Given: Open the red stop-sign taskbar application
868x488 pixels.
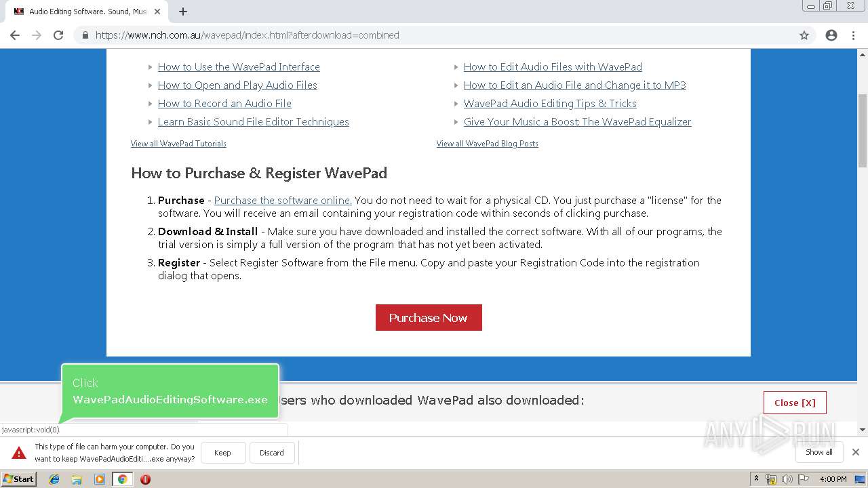Looking at the screenshot, I should (x=145, y=479).
